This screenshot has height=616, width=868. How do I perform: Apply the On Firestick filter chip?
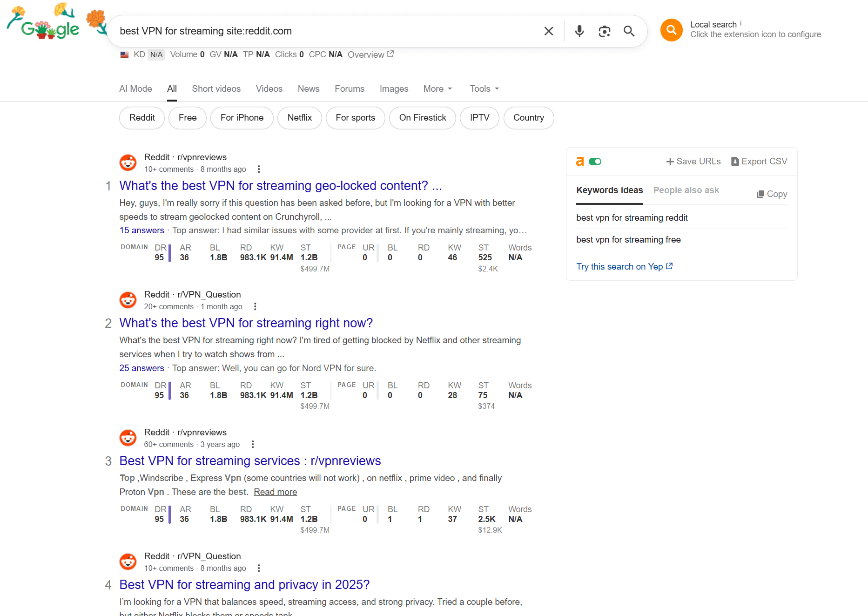tap(423, 118)
